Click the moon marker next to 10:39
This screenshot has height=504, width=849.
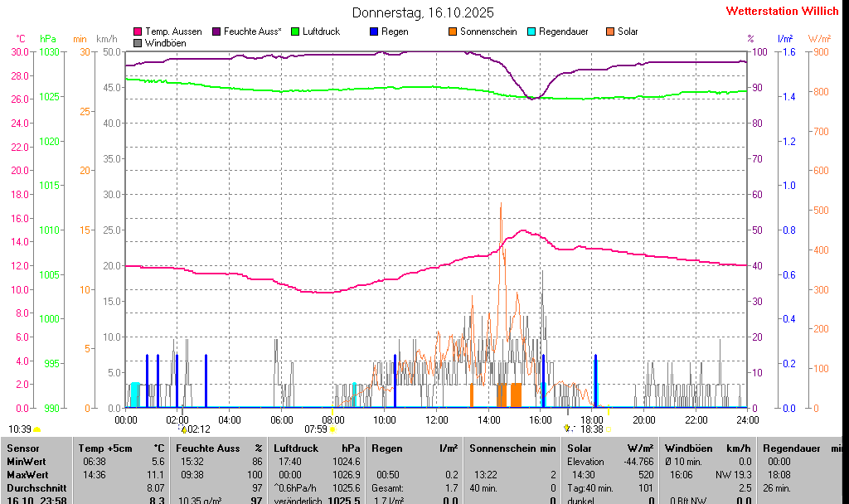coord(37,429)
